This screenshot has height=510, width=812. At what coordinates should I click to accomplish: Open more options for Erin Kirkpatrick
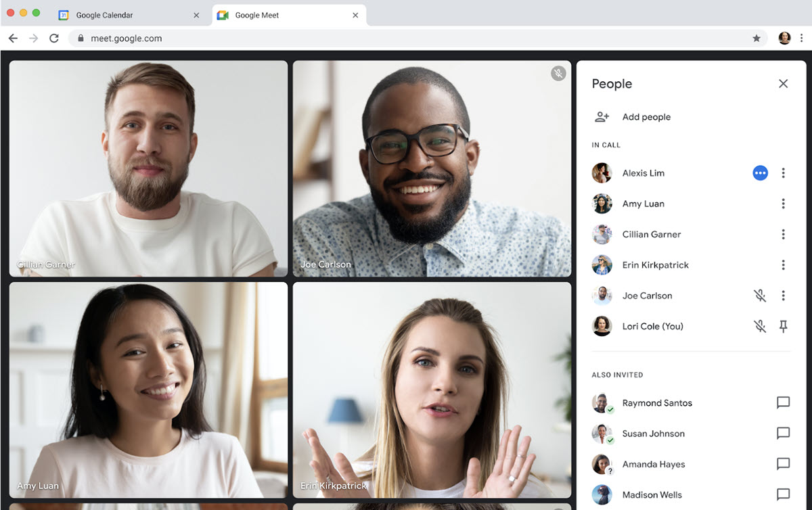tap(783, 265)
